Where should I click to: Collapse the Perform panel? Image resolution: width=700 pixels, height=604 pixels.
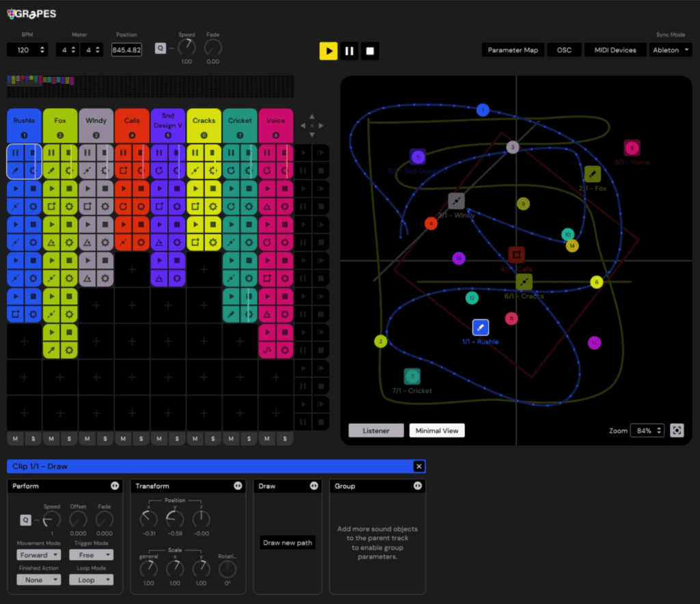[x=115, y=486]
